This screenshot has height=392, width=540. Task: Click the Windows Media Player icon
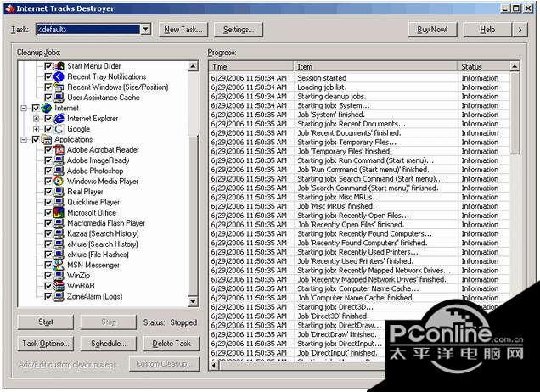click(59, 181)
